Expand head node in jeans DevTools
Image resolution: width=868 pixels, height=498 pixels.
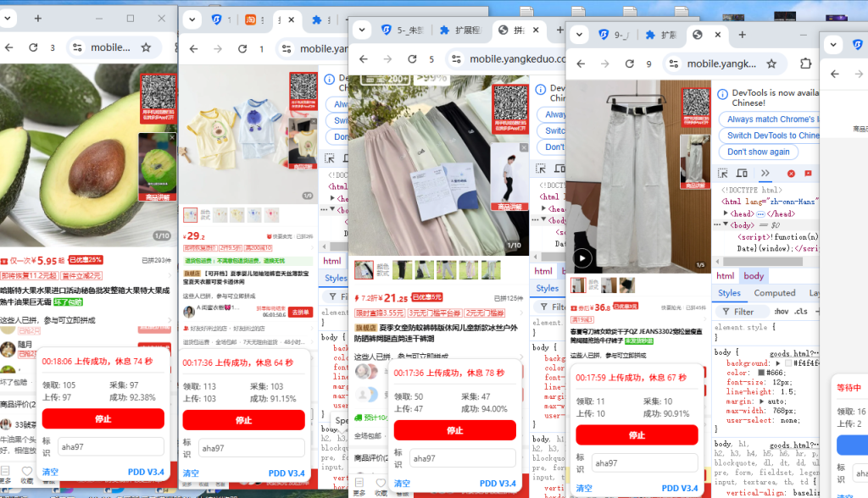726,213
